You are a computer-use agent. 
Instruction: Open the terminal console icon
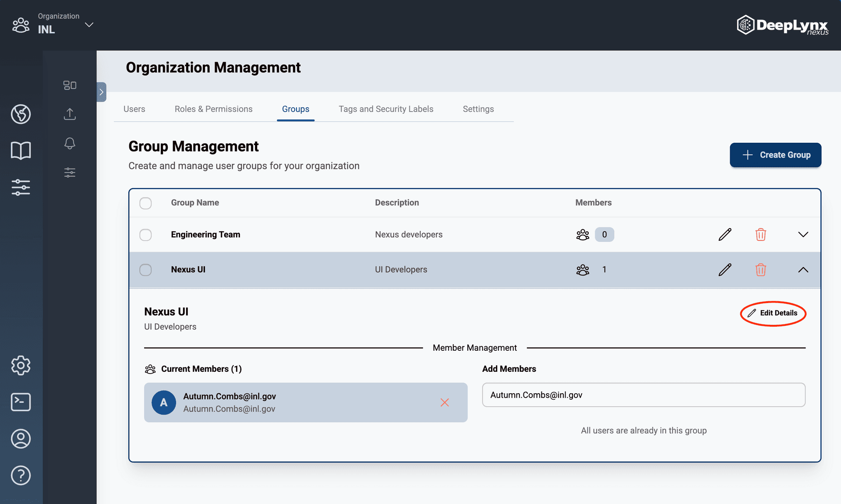(21, 402)
